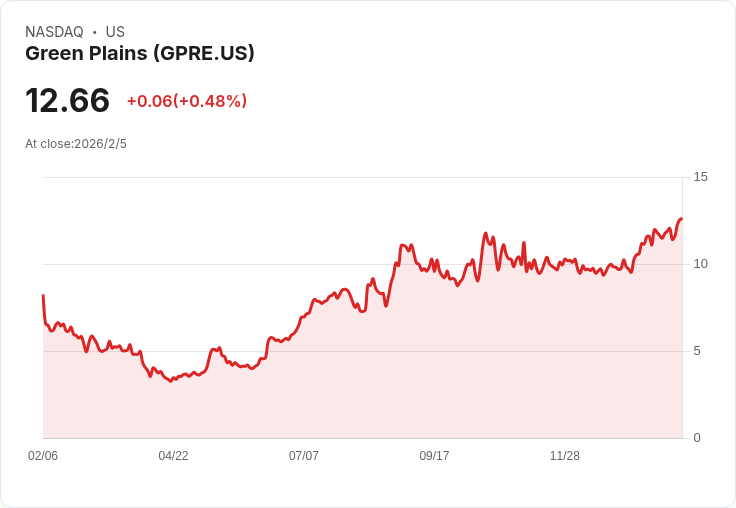Click the 11/28 date on the time axis
The image size is (736, 508).
(x=565, y=456)
